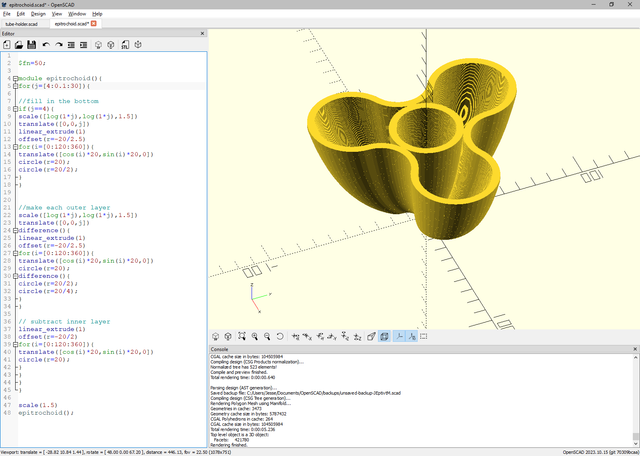
Task: Save the file with the floppy disk icon
Action: point(31,44)
